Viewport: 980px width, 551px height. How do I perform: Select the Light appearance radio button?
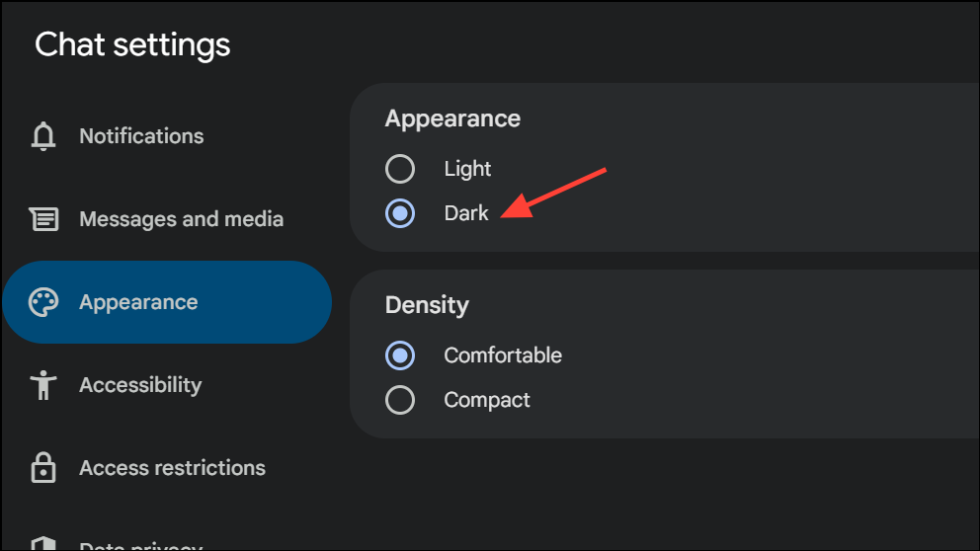tap(400, 169)
